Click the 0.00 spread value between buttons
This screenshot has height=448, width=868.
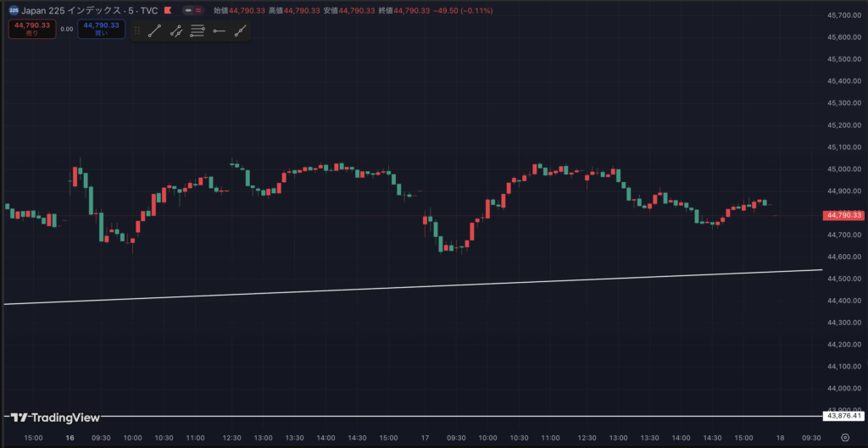[x=66, y=29]
